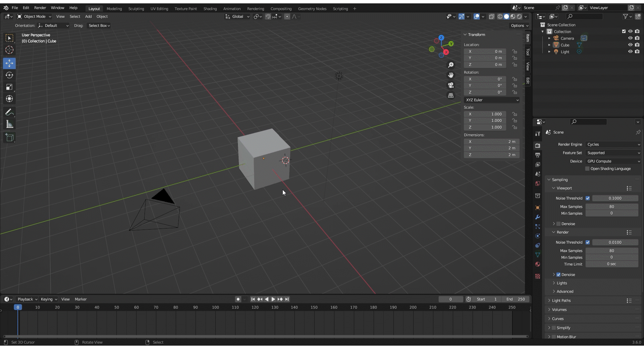Switch to orthographic grid view icon
The width and height of the screenshot is (644, 349).
coord(451,96)
